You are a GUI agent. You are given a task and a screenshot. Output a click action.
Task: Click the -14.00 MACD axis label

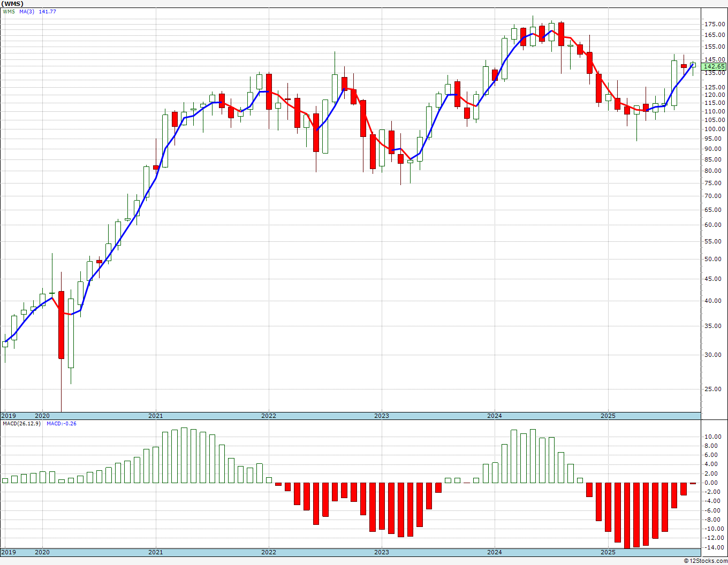click(x=715, y=547)
